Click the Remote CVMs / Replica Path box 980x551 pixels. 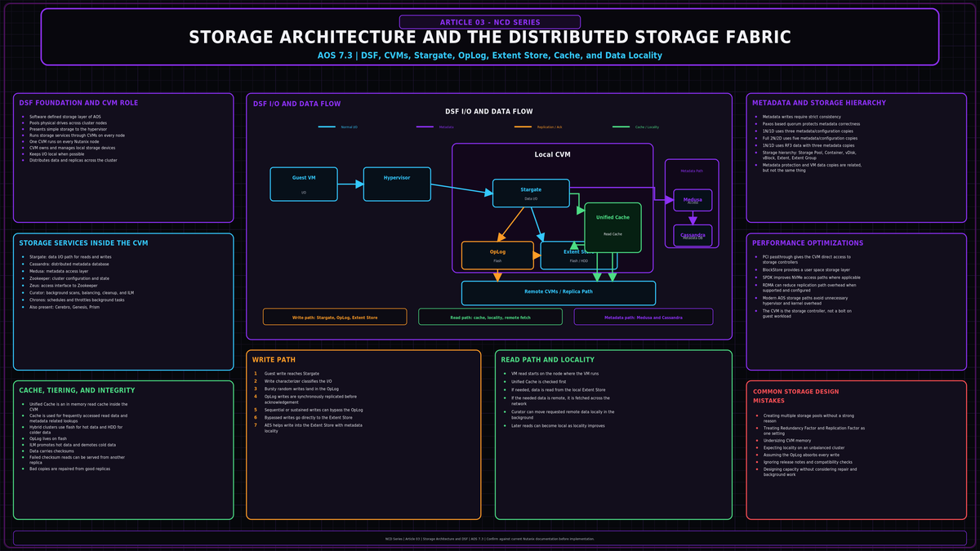point(559,293)
